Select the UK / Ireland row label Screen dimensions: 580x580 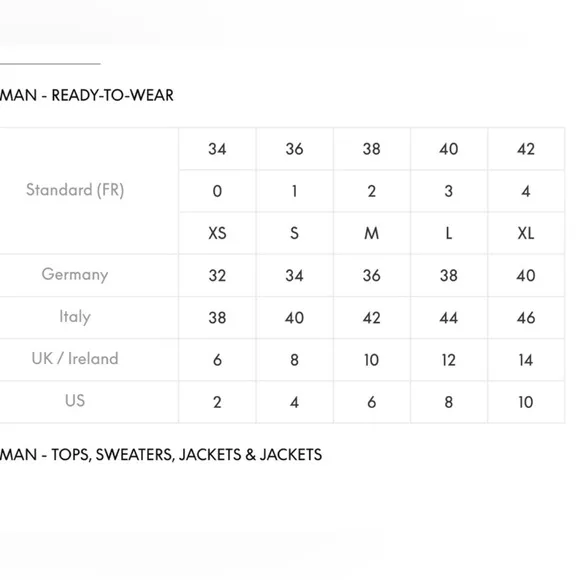(x=75, y=358)
